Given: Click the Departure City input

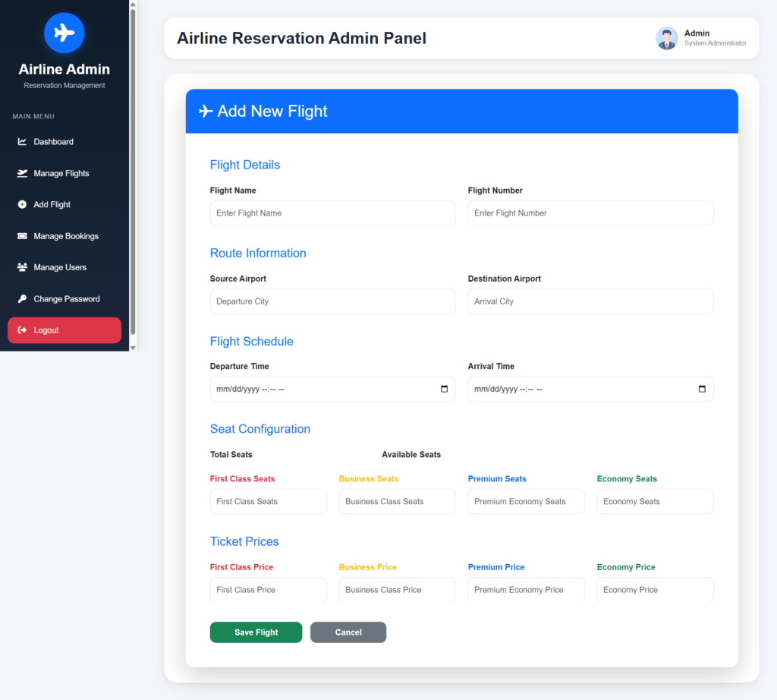Looking at the screenshot, I should tap(332, 301).
